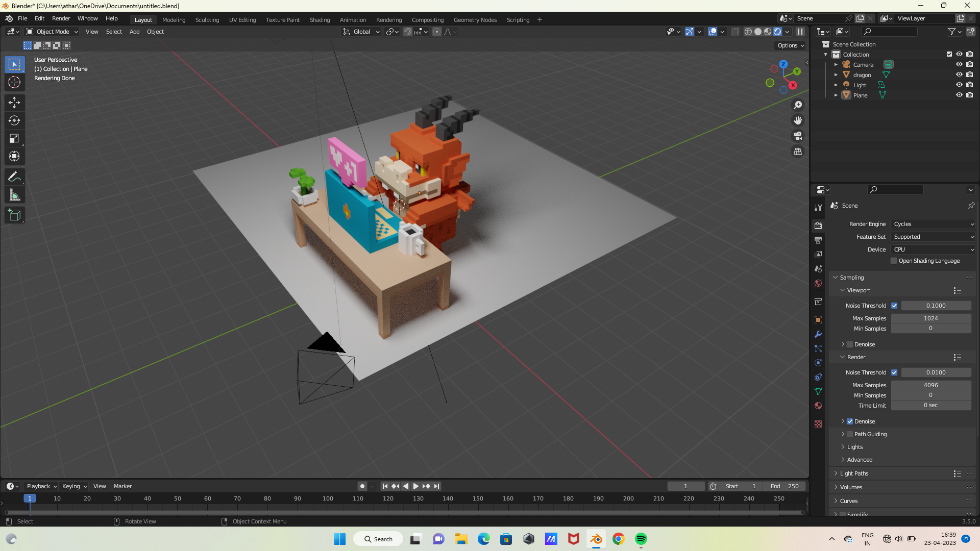The width and height of the screenshot is (980, 551).
Task: Adjust the Noise Threshold value slider under Render
Action: (936, 372)
